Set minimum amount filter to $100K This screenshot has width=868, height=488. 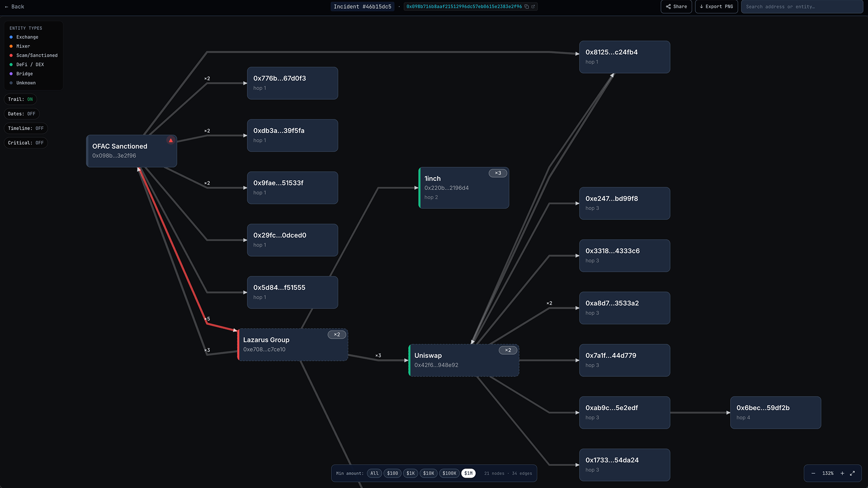(449, 474)
